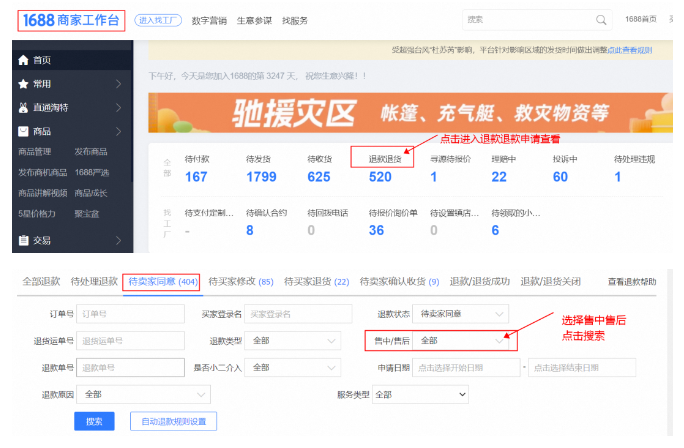Click the 交易 icon in sidebar
Screen dimensions: 684x448
click(24, 240)
